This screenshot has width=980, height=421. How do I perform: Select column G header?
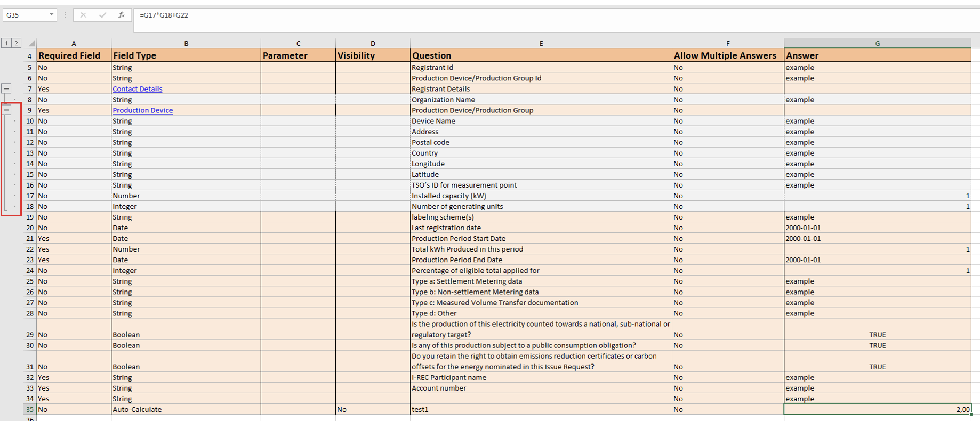877,43
